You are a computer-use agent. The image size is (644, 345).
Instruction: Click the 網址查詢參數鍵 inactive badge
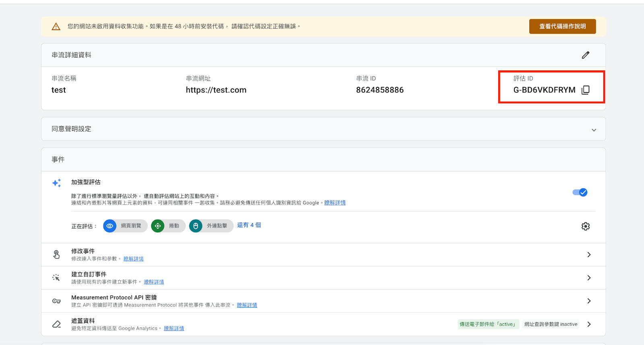click(x=551, y=324)
